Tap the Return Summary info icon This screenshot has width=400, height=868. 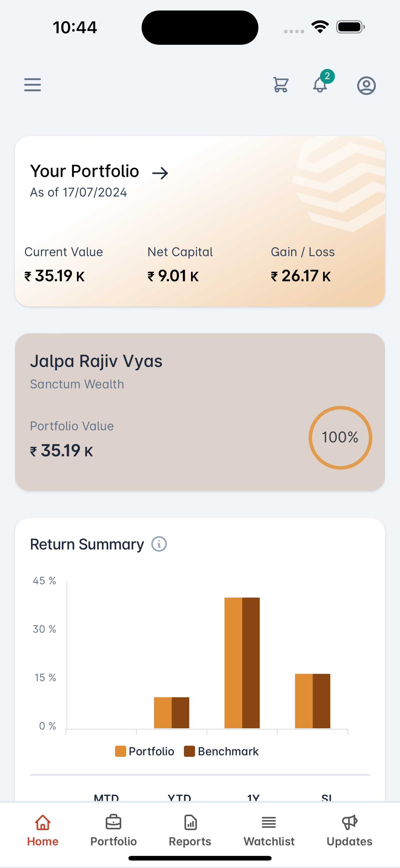coord(159,544)
